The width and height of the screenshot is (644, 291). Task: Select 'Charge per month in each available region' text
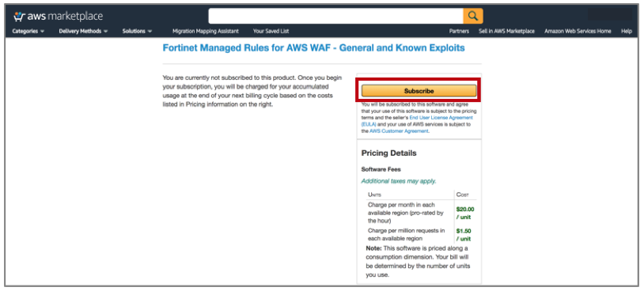405,213
